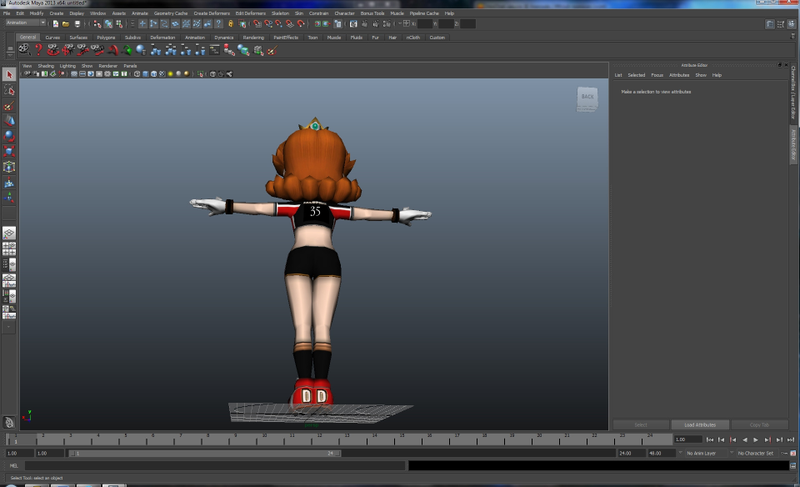Play the animation forwards
Image resolution: width=800 pixels, height=487 pixels.
pos(756,440)
